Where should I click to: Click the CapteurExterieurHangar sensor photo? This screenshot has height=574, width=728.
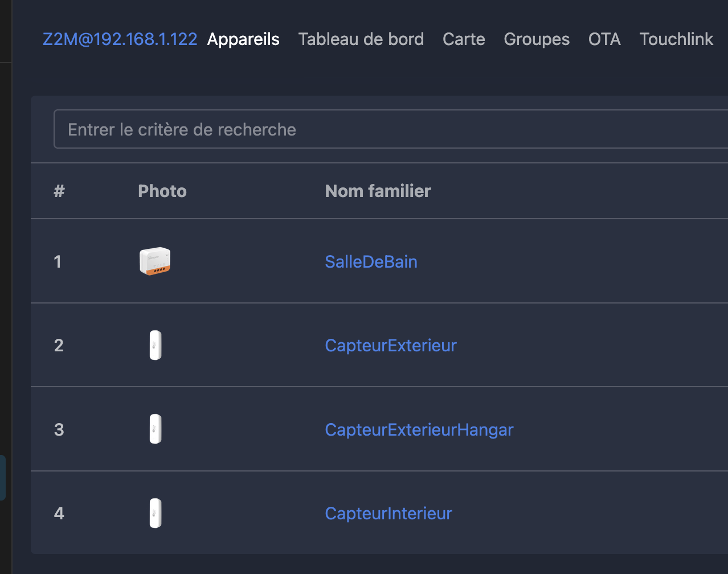coord(156,429)
